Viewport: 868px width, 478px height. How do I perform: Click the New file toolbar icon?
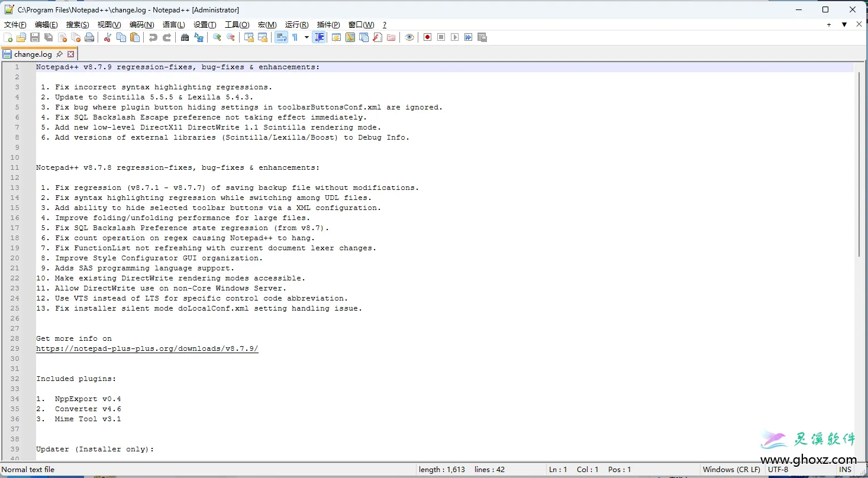pyautogui.click(x=8, y=37)
